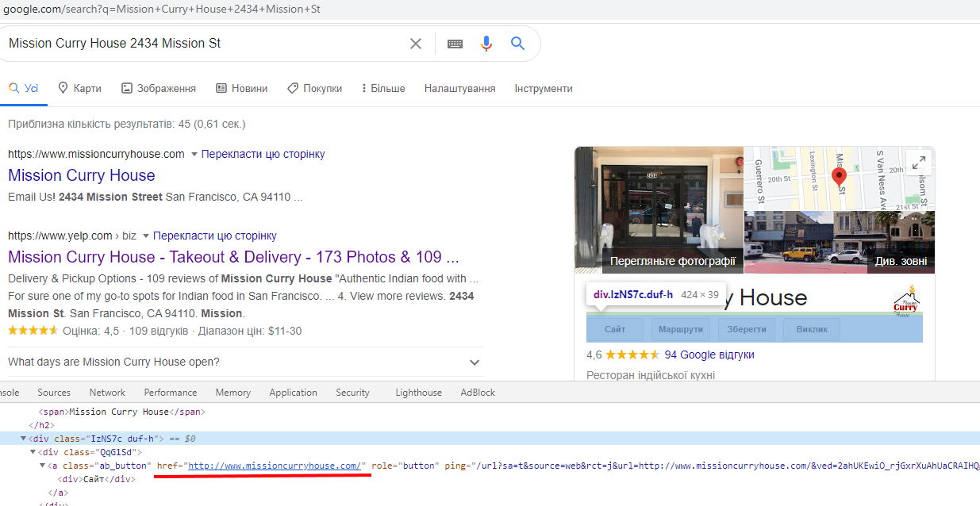This screenshot has width=980, height=506.
Task: Open dropdown arrow beside yelp.com URL
Action: [x=144, y=236]
